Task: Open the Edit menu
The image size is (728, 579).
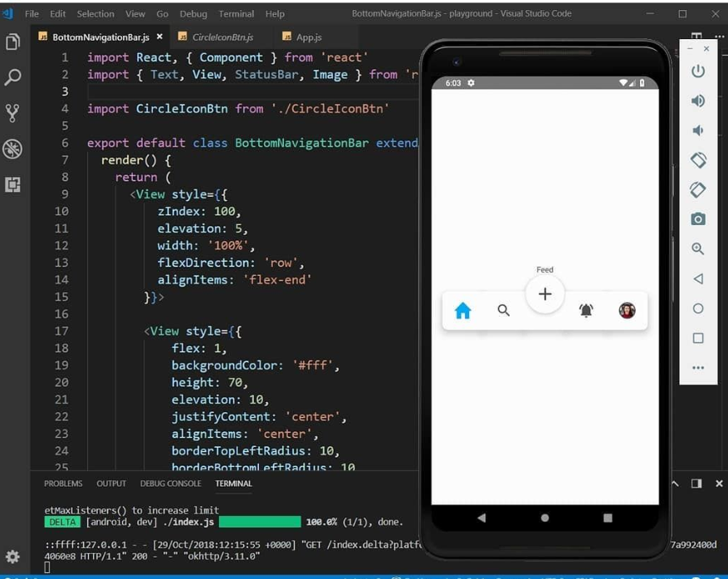Action: click(x=57, y=14)
